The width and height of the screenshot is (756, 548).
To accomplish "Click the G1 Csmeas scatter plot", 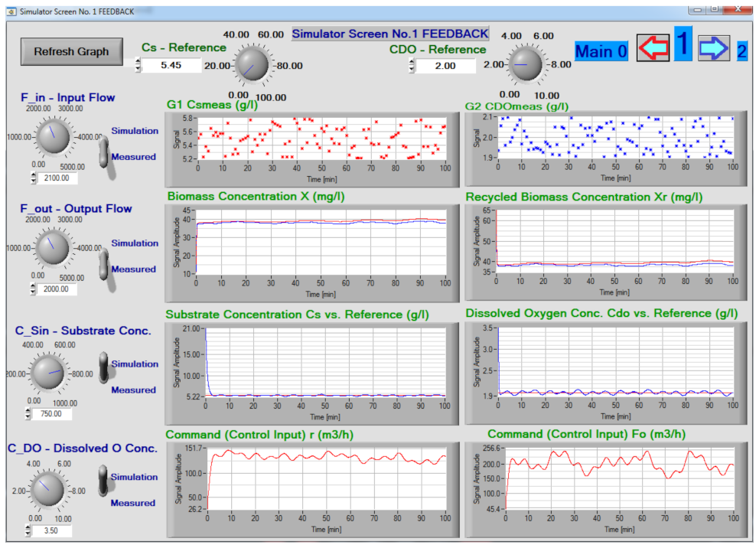I will (x=321, y=138).
